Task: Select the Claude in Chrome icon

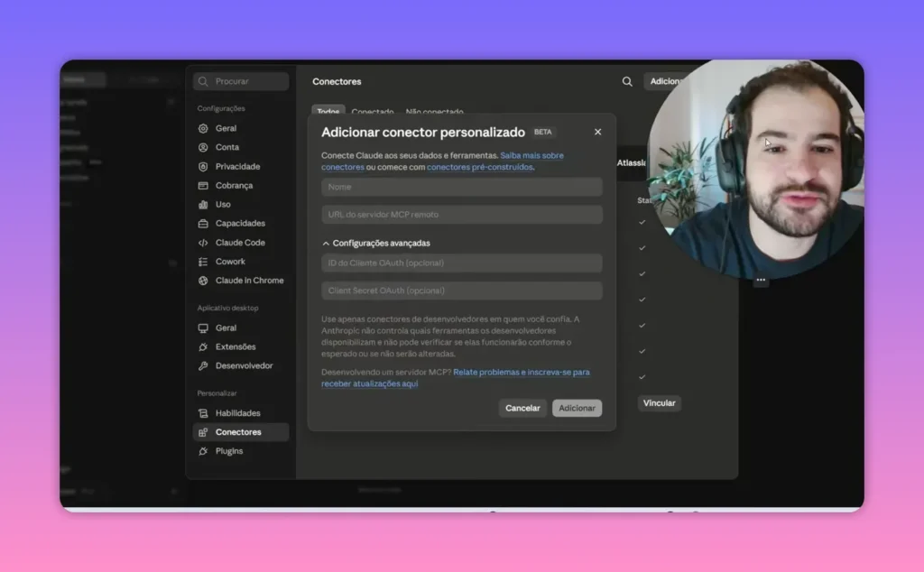Action: click(x=203, y=281)
